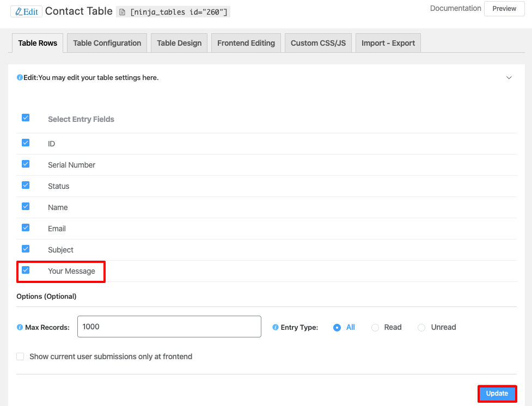Image resolution: width=532 pixels, height=406 pixels.
Task: Click the pencil Edit button
Action: 26,11
